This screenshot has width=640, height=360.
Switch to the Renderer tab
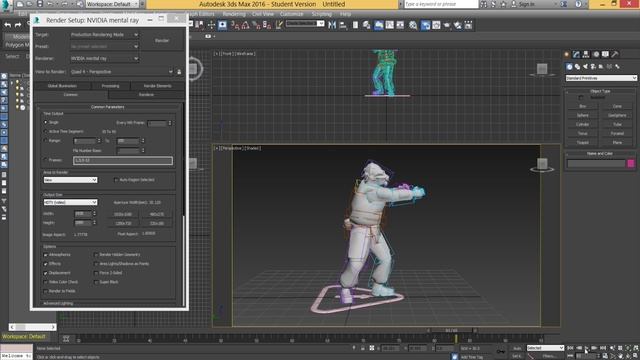click(146, 95)
